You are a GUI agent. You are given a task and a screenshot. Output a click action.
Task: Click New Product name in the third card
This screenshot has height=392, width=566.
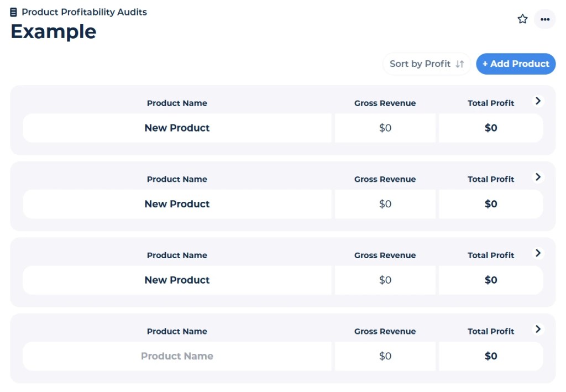point(177,280)
